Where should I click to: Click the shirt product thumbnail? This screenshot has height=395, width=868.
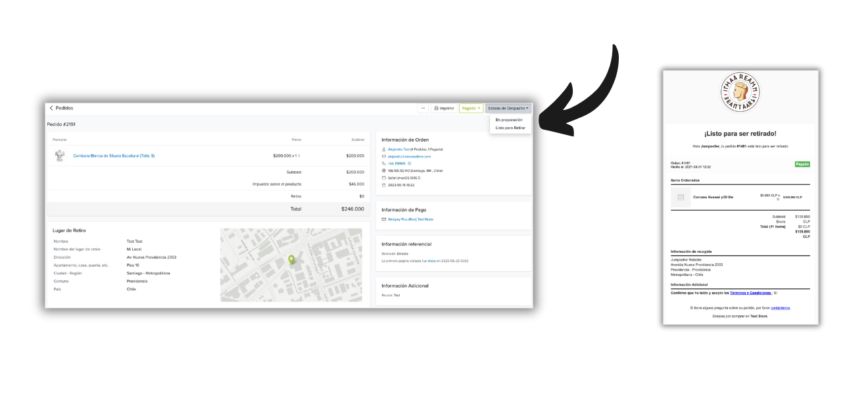(60, 156)
